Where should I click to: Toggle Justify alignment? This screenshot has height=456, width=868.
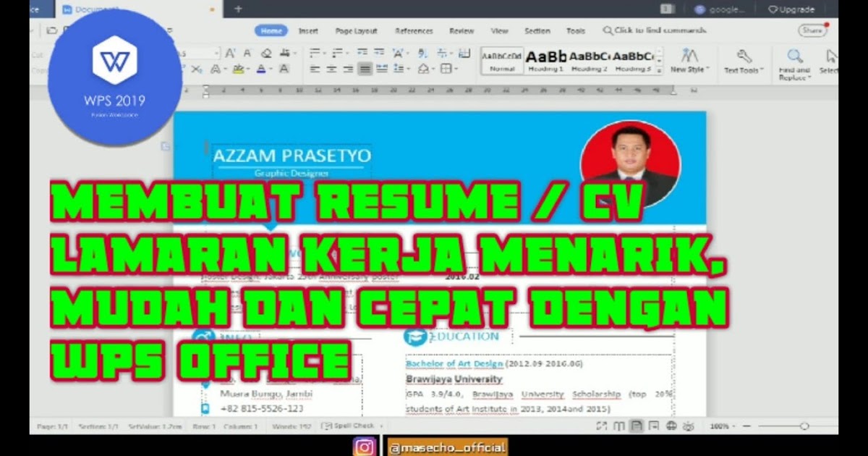(365, 69)
